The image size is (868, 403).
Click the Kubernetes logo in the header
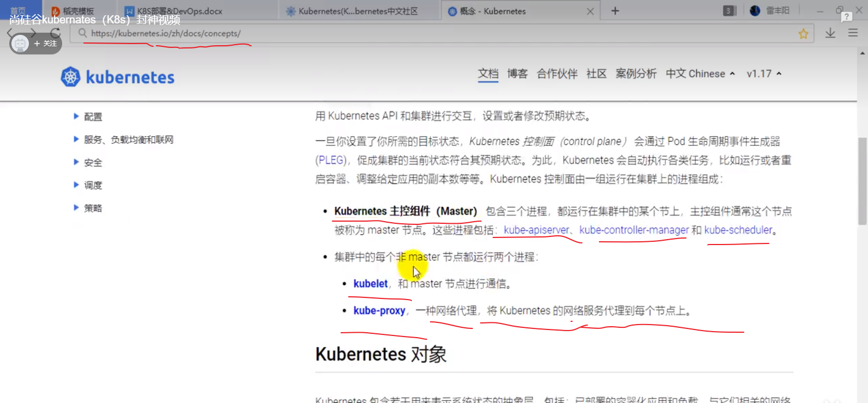pyautogui.click(x=118, y=77)
